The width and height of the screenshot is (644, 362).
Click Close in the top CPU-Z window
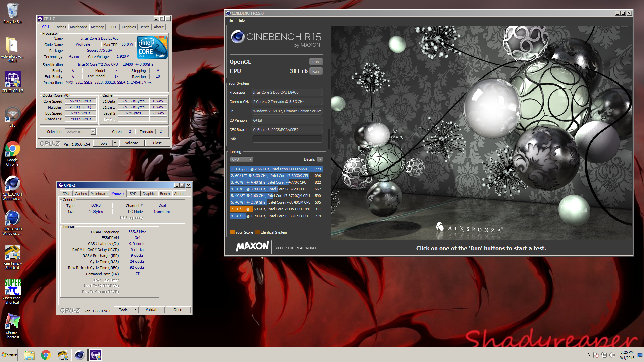click(x=157, y=143)
